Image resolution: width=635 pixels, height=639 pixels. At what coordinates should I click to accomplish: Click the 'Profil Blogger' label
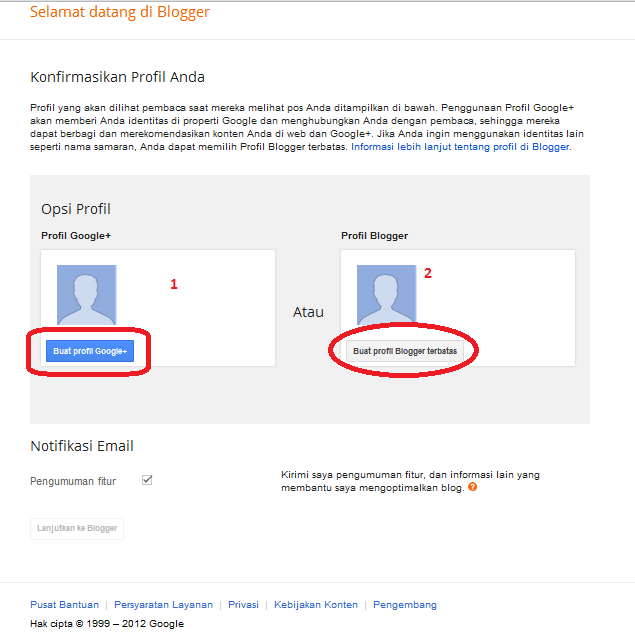(x=374, y=236)
